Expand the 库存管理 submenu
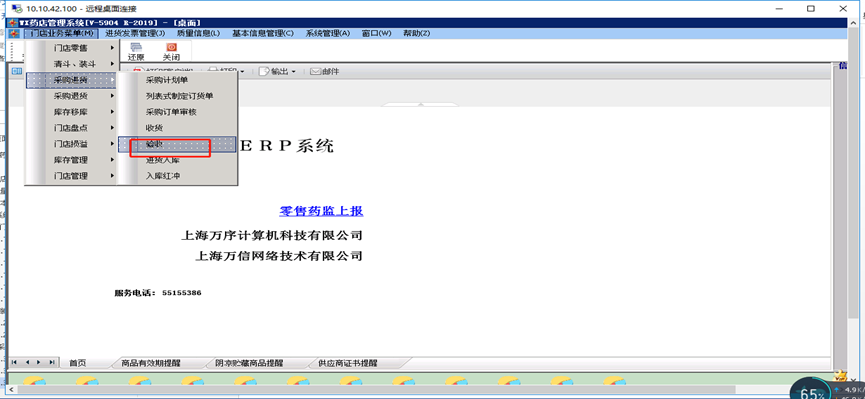The image size is (865, 399). click(x=72, y=160)
